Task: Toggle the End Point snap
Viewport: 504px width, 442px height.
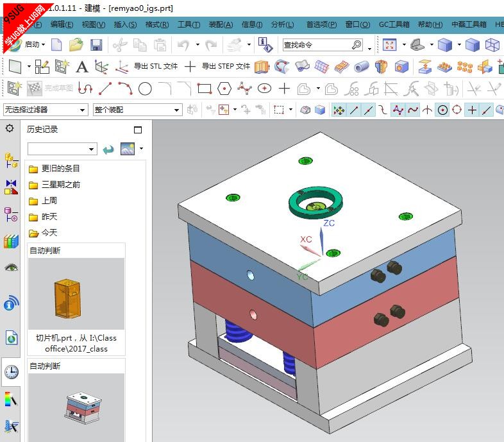Action: pyautogui.click(x=354, y=110)
